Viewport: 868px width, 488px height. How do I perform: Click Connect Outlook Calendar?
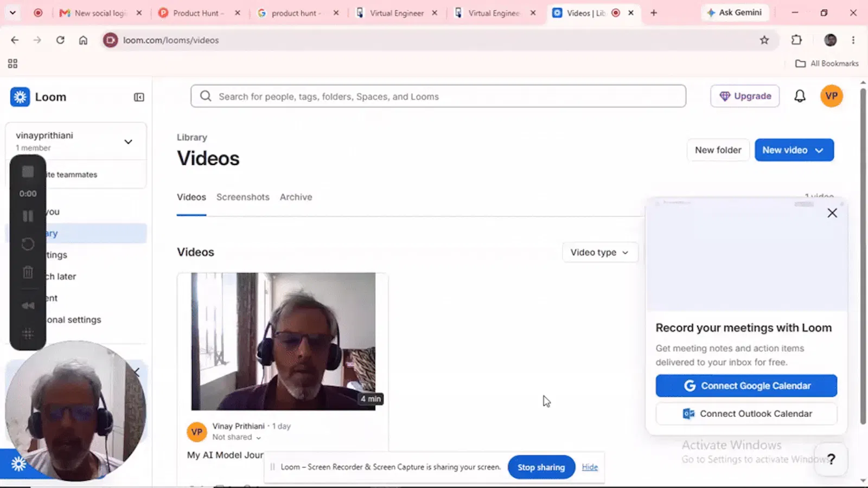746,414
